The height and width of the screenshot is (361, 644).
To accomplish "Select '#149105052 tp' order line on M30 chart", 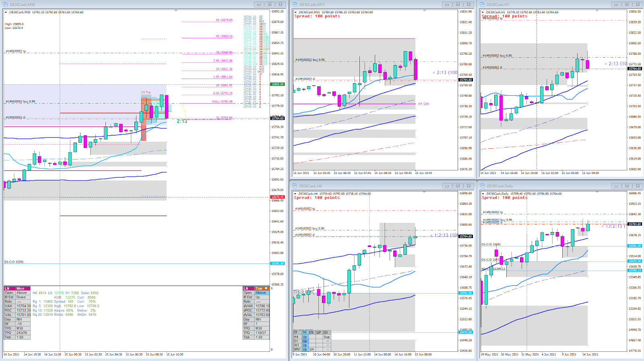I will click(16, 52).
